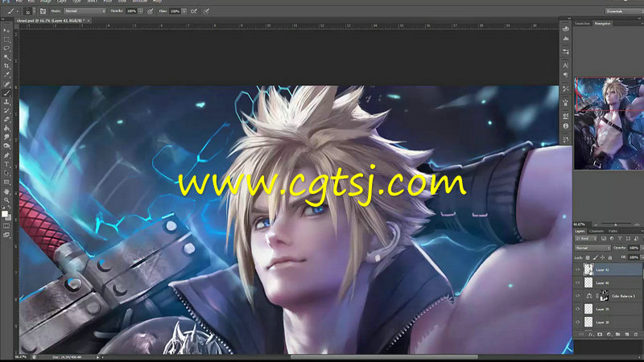
Task: Open the Essentials workspace dropdown
Action: [623, 11]
